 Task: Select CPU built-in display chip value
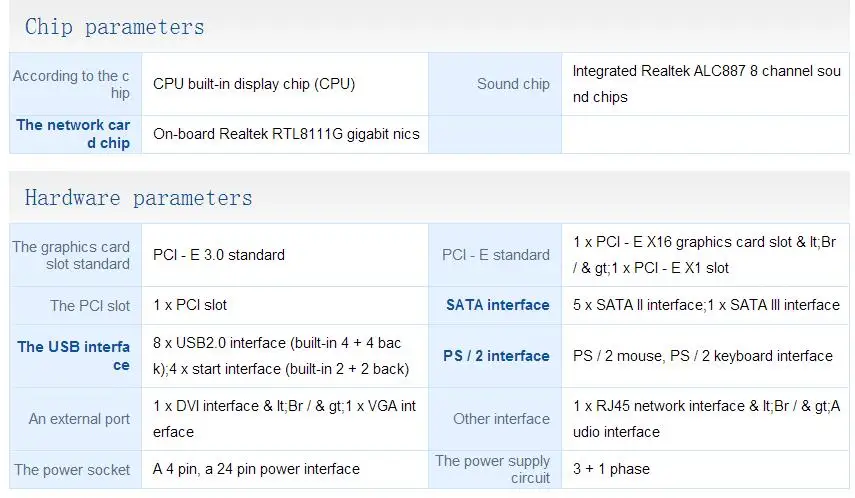254,84
